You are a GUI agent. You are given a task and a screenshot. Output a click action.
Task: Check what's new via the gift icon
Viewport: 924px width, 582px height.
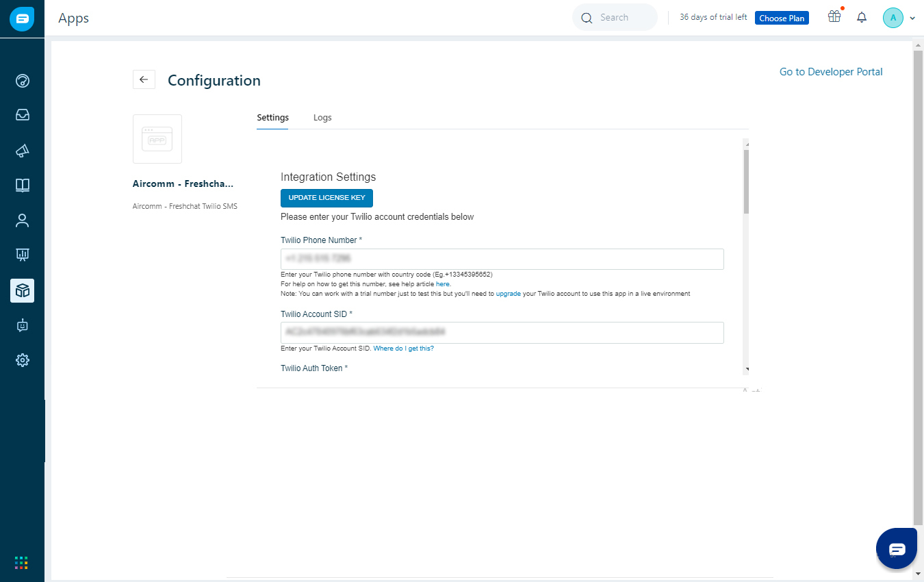[x=834, y=17]
